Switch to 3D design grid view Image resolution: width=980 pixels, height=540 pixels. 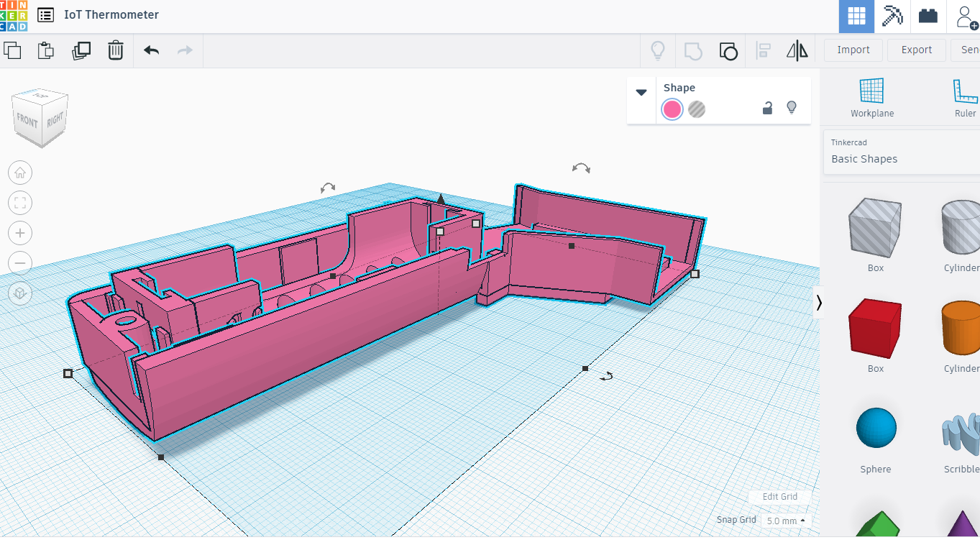point(856,17)
